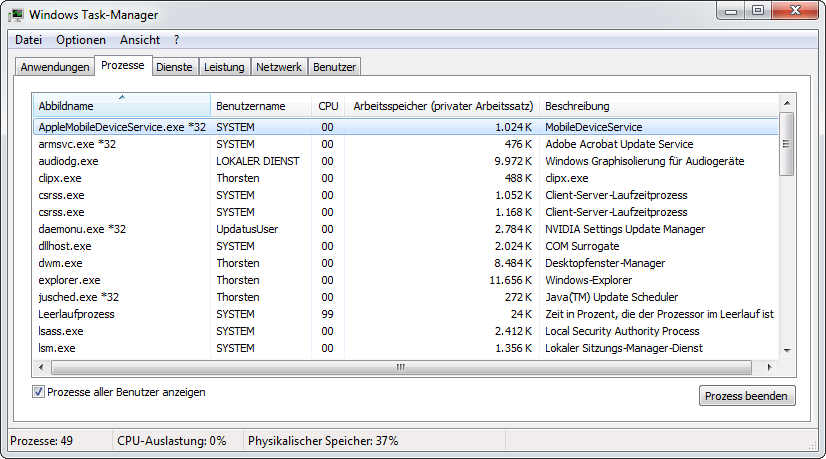The width and height of the screenshot is (826, 459).
Task: Click the horizontal scrollbar left arrow
Action: [x=41, y=367]
